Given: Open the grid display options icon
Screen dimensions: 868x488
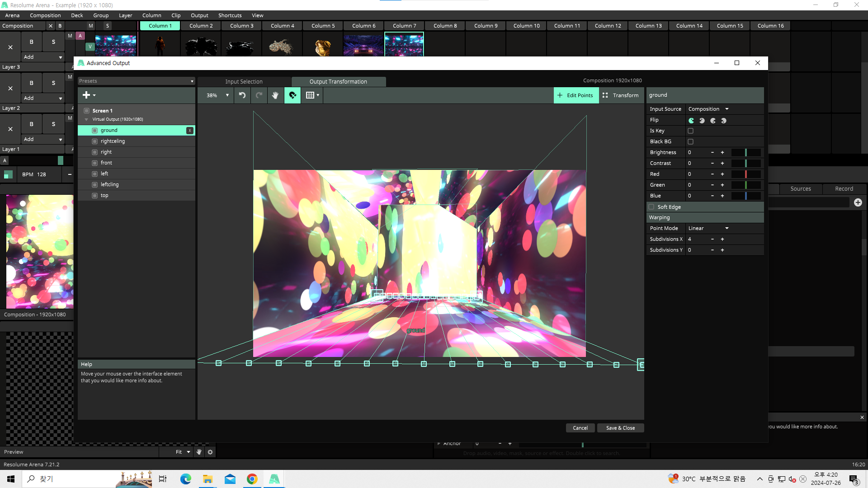Looking at the screenshot, I should tap(312, 95).
